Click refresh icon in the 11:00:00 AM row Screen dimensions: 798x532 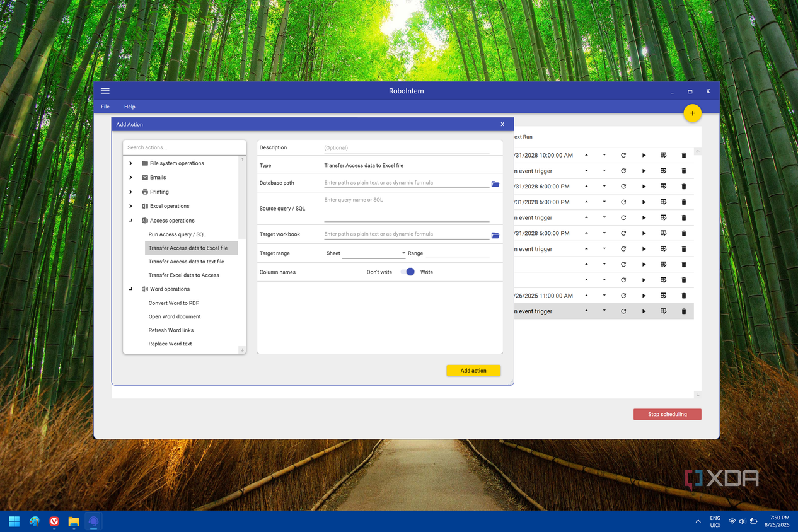coord(623,296)
